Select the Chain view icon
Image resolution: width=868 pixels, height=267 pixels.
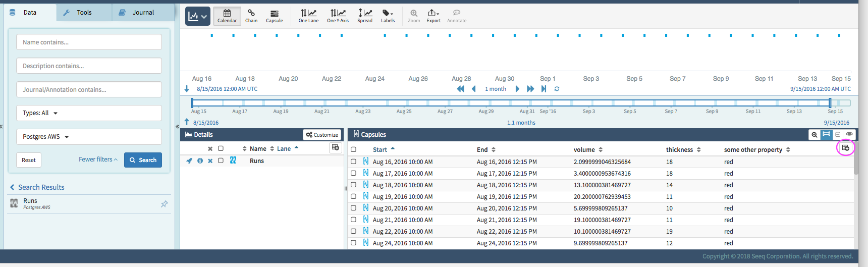coord(251,16)
